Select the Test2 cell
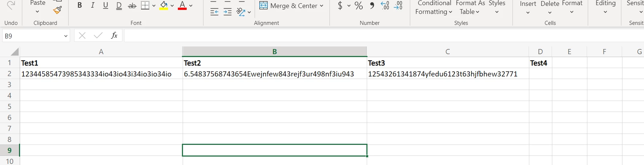Image resolution: width=644 pixels, height=165 pixels. (275, 63)
